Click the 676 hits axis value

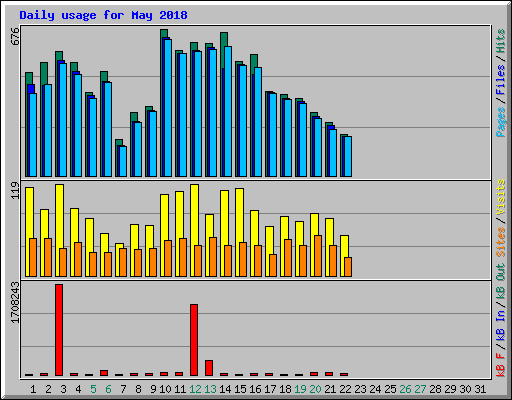15,37
